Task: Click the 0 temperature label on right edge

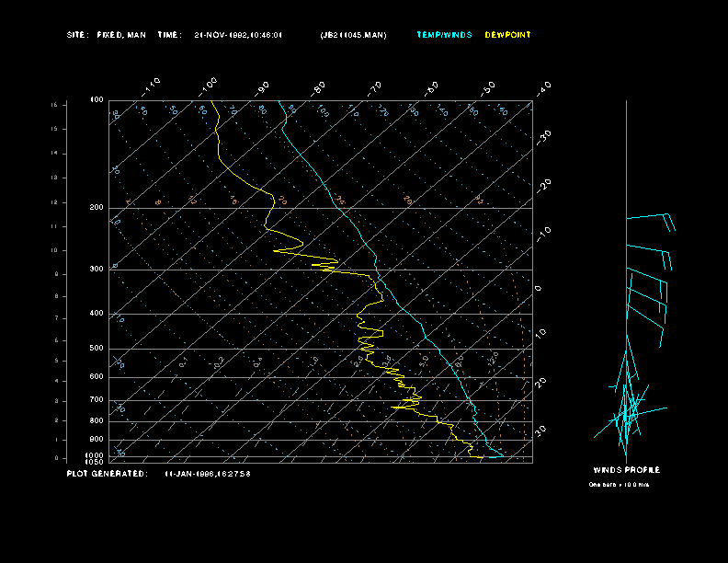Action: coord(539,288)
